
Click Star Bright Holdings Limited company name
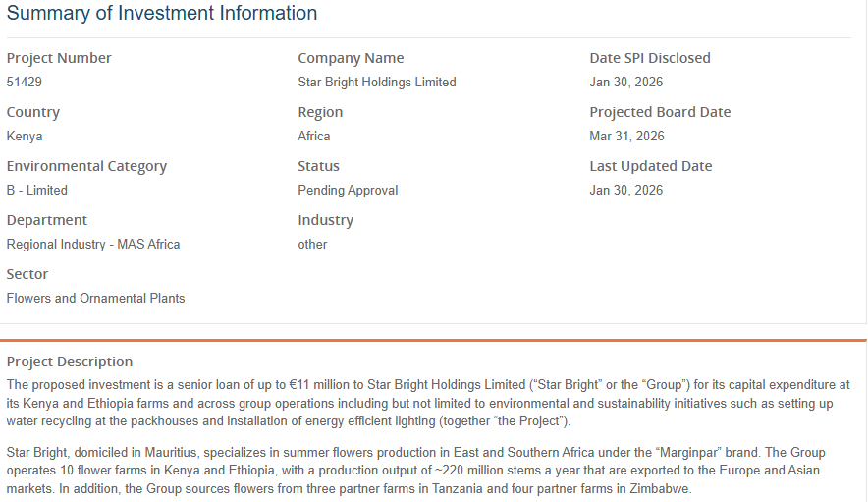[377, 83]
